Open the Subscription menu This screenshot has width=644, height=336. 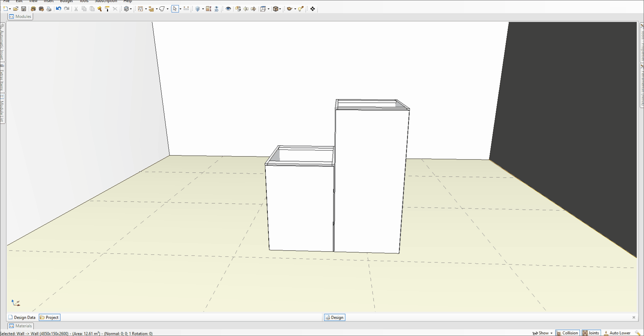point(106,1)
